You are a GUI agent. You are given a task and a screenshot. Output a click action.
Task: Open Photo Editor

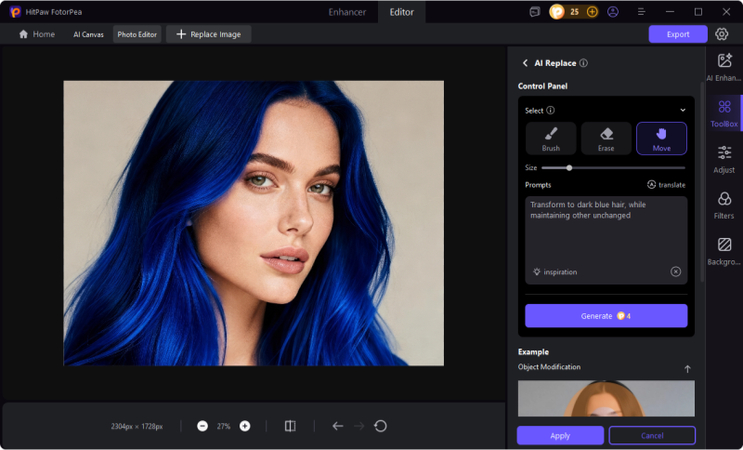click(x=137, y=34)
